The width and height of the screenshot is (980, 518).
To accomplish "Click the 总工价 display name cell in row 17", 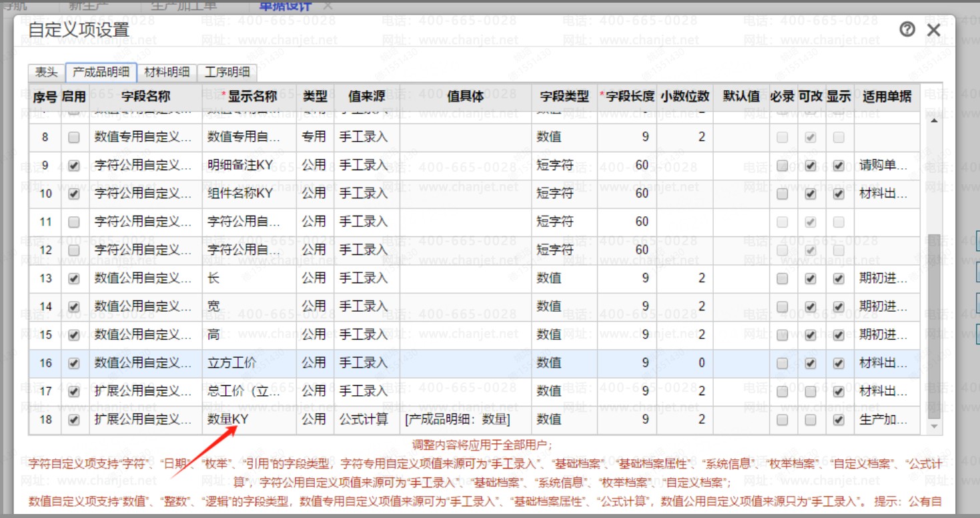I will tap(250, 391).
